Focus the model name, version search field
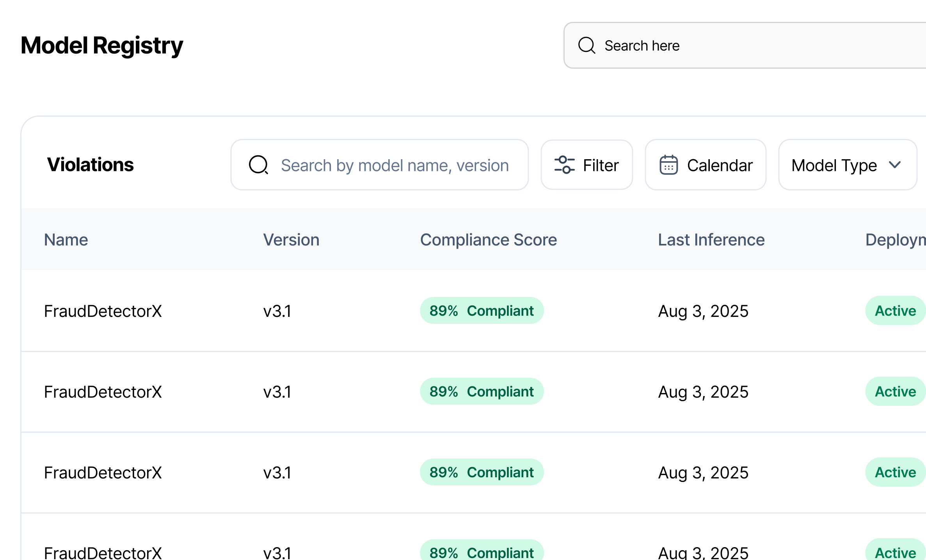Screen dimensions: 926x560 point(394,165)
